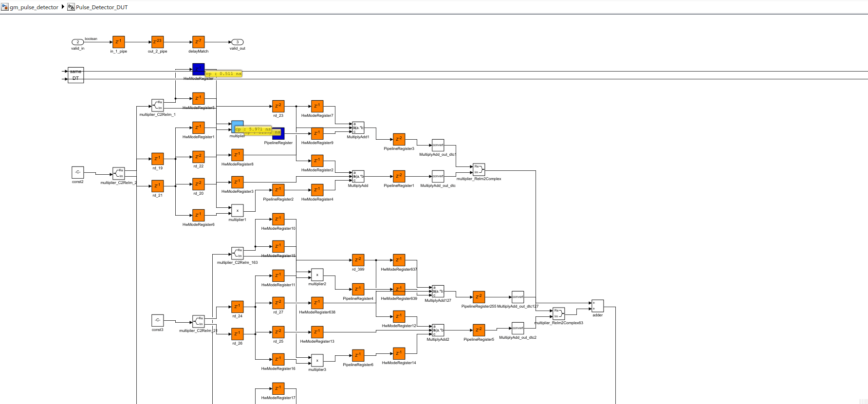This screenshot has height=404, width=868.
Task: Select the PipelineRegister1 block
Action: tap(399, 176)
